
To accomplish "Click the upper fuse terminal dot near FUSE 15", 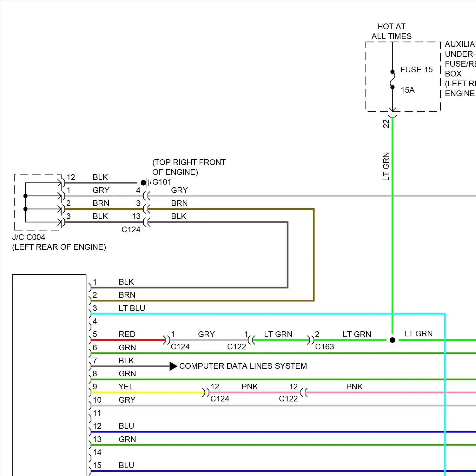I will (393, 72).
